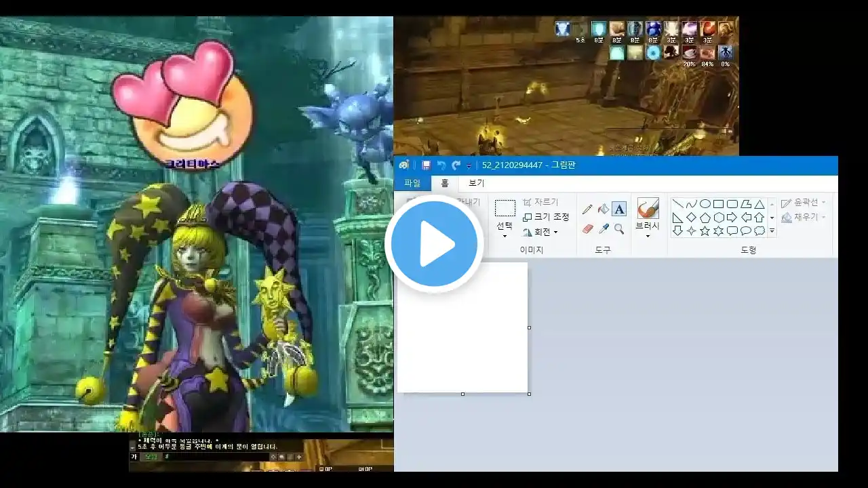The image size is (868, 488).
Task: Choose the Pentagon shape
Action: [705, 218]
